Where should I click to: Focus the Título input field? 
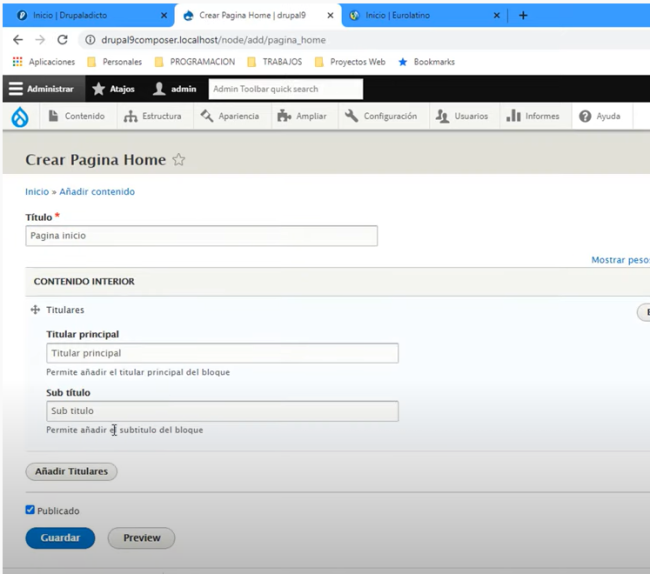click(x=201, y=235)
